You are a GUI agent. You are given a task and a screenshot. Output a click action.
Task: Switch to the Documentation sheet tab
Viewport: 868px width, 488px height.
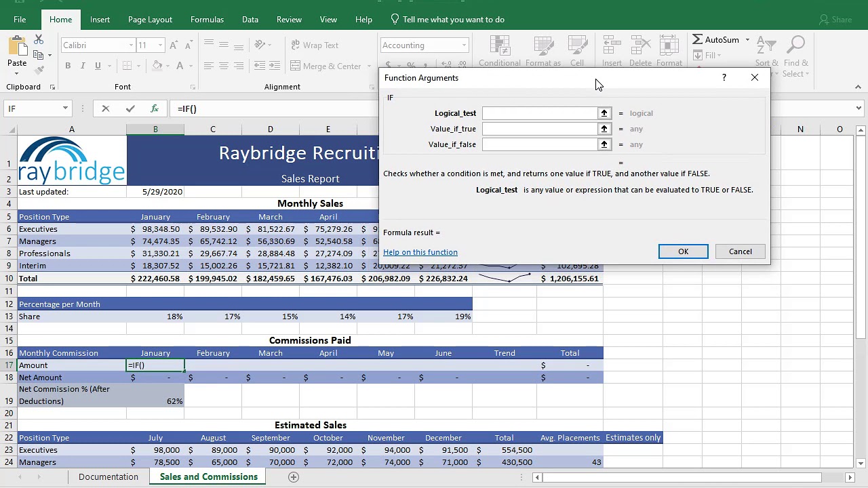point(108,477)
